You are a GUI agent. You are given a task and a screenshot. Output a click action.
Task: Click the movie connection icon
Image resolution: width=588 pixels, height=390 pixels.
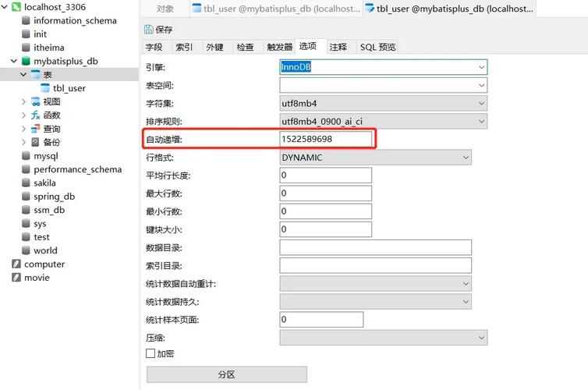click(16, 277)
